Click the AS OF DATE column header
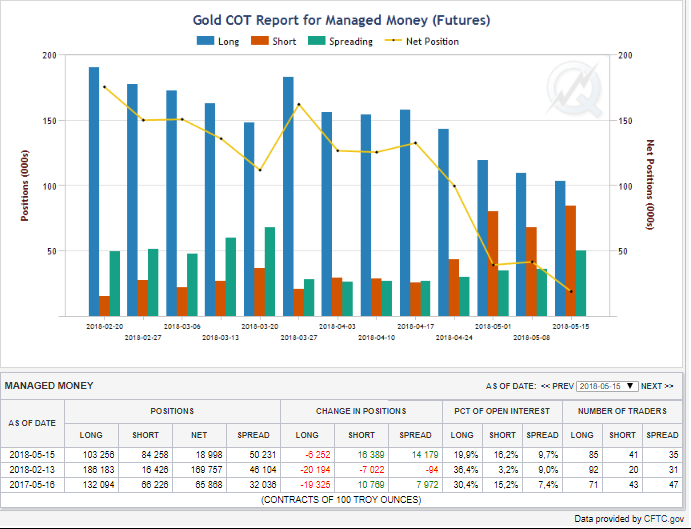691x529 pixels. (x=32, y=423)
